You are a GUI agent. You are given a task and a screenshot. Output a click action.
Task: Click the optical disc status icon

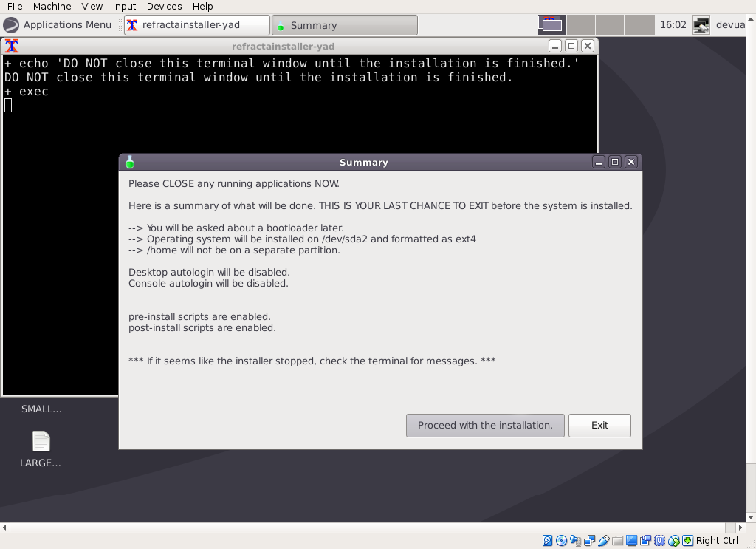pos(561,541)
